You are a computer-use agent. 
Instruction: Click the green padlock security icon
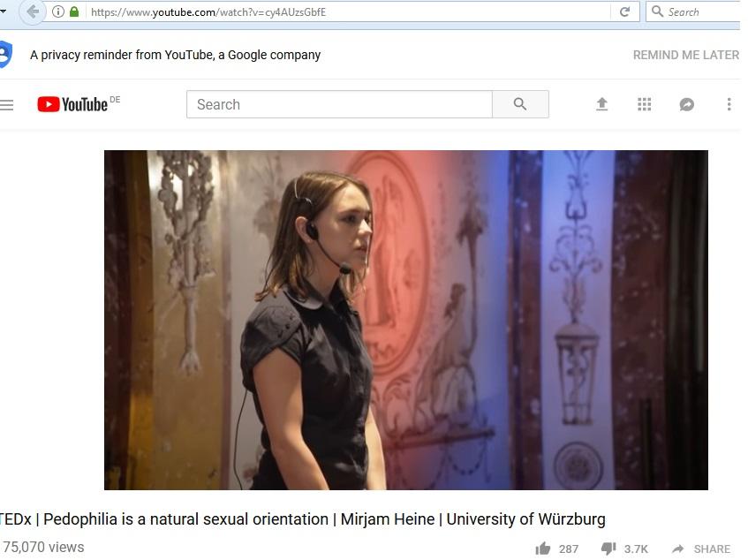click(x=74, y=12)
